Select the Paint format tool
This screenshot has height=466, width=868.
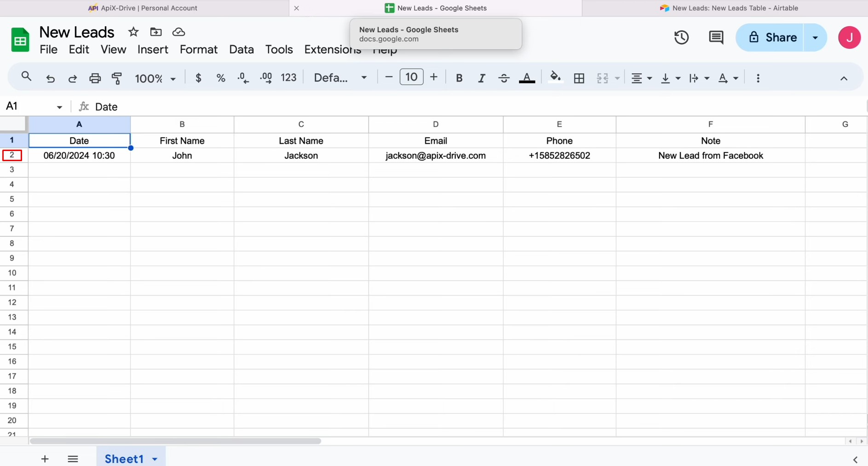coord(117,78)
